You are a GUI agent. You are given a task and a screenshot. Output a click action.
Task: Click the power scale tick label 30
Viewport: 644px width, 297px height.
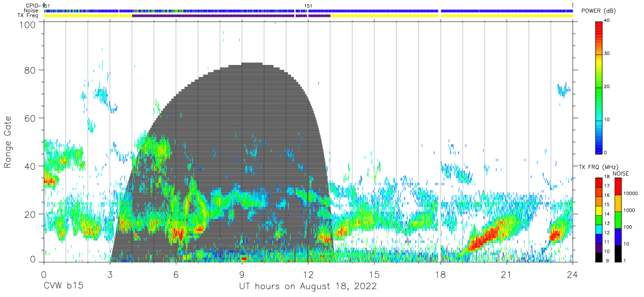(x=607, y=53)
